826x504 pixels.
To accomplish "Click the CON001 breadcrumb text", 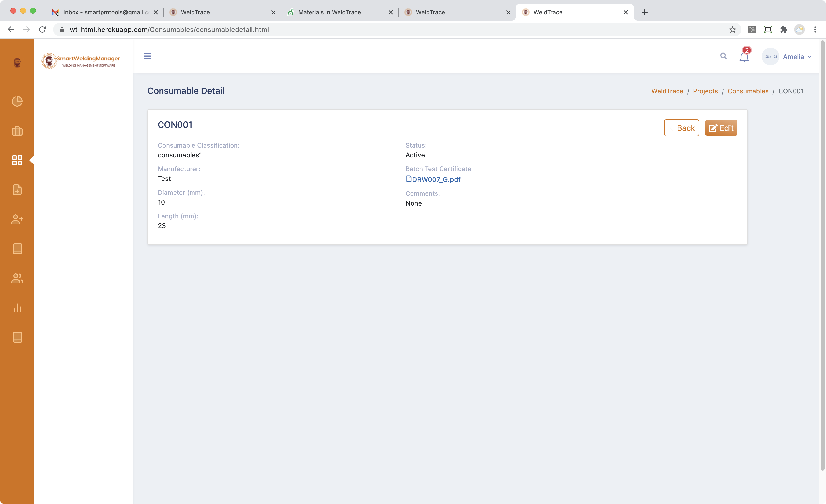I will pos(791,91).
